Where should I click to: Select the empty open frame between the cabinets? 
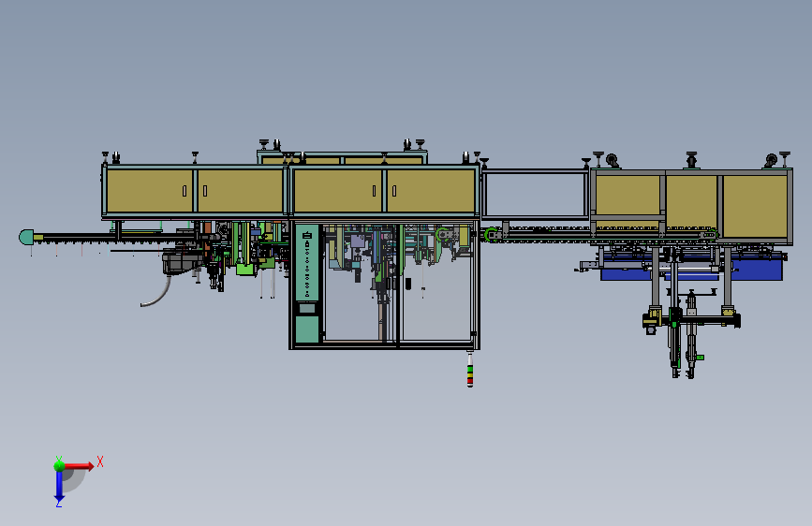pos(536,195)
